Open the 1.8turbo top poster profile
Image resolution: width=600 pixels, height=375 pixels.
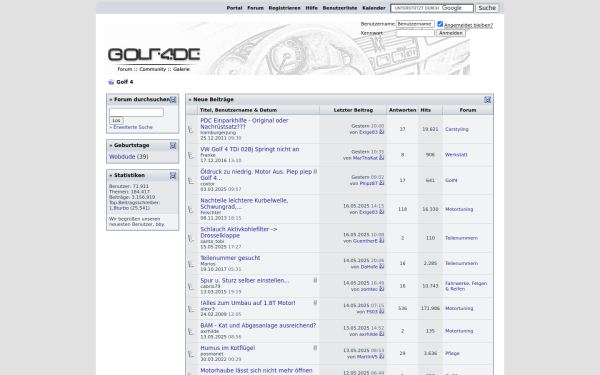(x=119, y=208)
